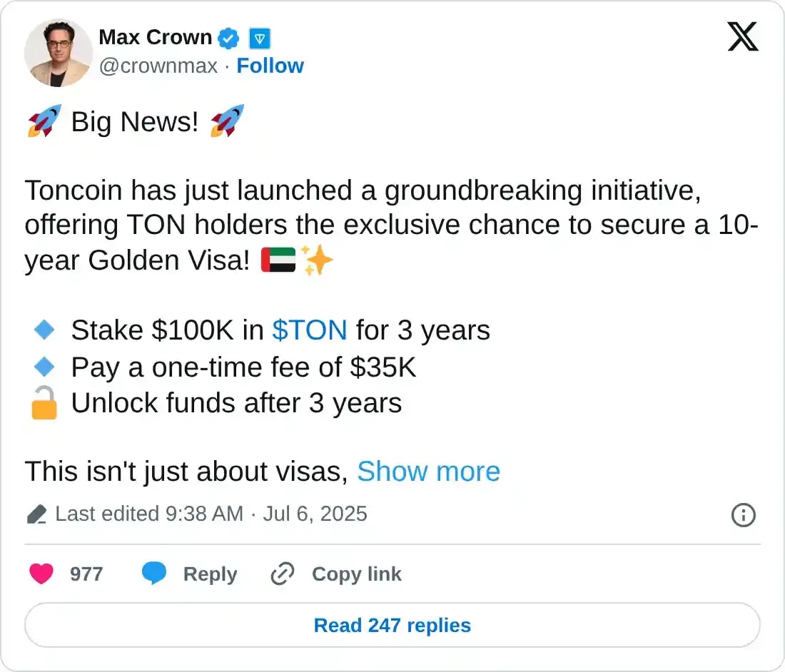This screenshot has height=672, width=785.
Task: Click the Copy link label text
Action: pos(357,574)
